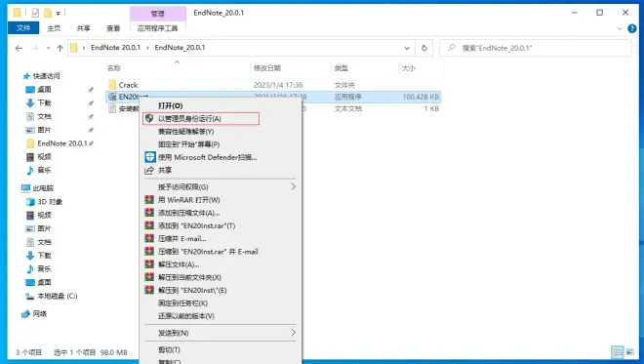Screen dimensions: 644x364
Task: Open 文档 under quick access
Action: (44, 117)
